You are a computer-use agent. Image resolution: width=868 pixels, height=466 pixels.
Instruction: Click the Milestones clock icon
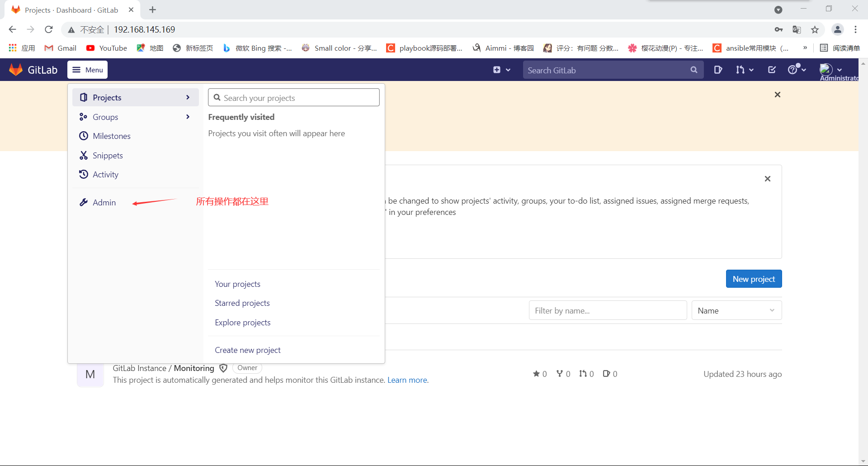(84, 136)
